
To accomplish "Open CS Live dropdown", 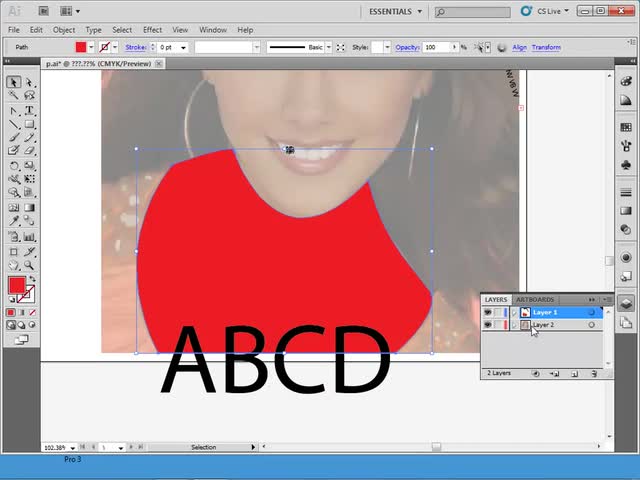I will click(x=549, y=11).
